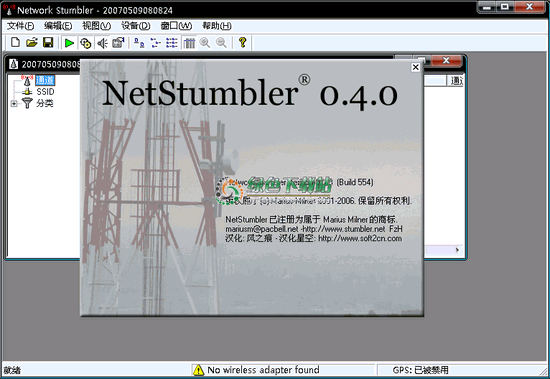Image resolution: width=550 pixels, height=379 pixels.
Task: Click the zoom out magnifier icon
Action: tap(221, 43)
